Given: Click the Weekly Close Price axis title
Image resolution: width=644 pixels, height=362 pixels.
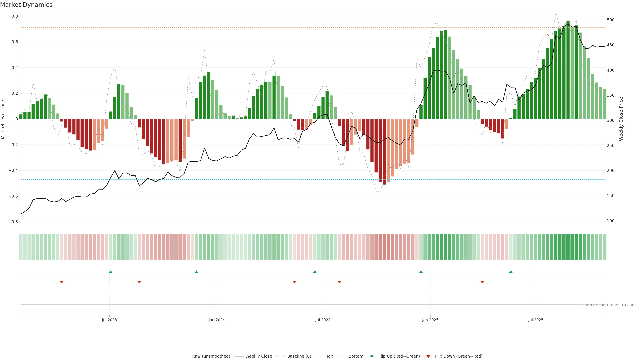Looking at the screenshot, I should 621,119.
